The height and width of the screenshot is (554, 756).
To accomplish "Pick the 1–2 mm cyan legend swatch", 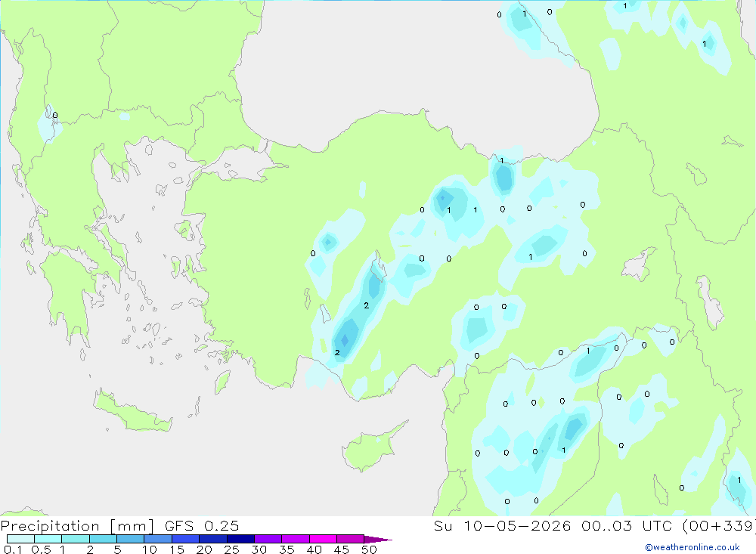I will [76, 539].
